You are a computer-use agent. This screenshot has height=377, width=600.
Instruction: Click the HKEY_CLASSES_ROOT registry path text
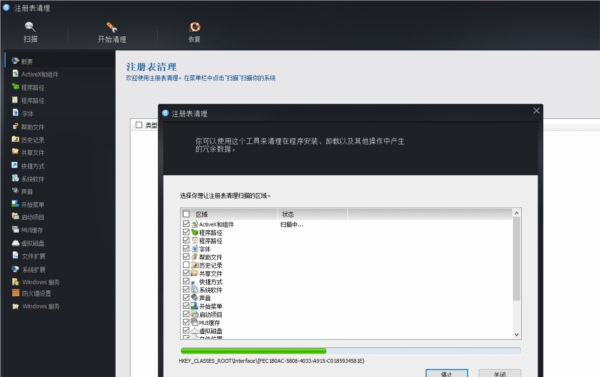[x=271, y=361]
